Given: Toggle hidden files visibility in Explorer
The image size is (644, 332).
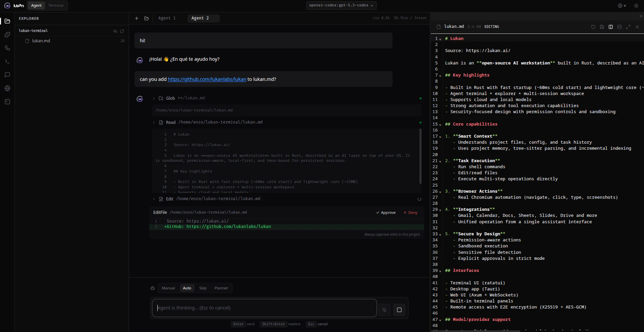Looking at the screenshot, I should coord(115,31).
